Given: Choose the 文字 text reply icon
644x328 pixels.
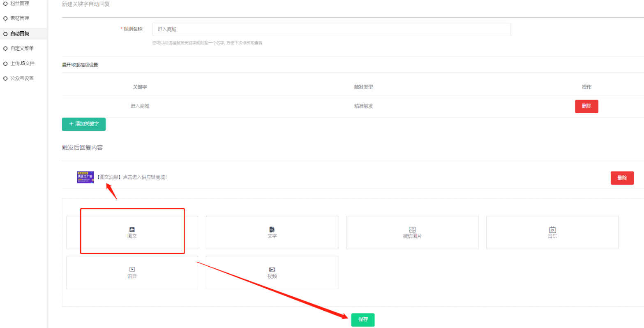Looking at the screenshot, I should 272,229.
